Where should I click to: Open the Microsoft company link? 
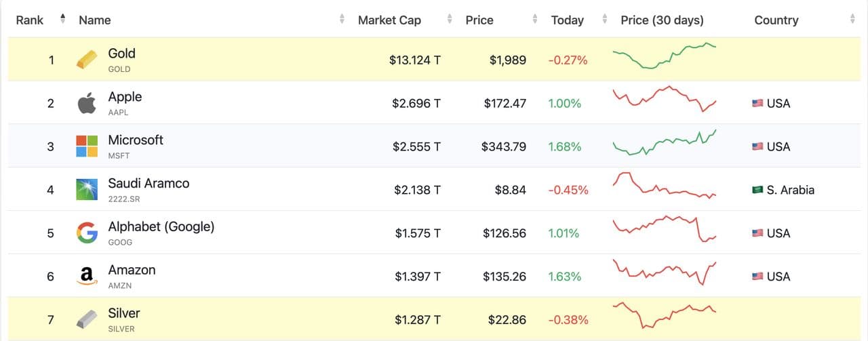click(136, 140)
